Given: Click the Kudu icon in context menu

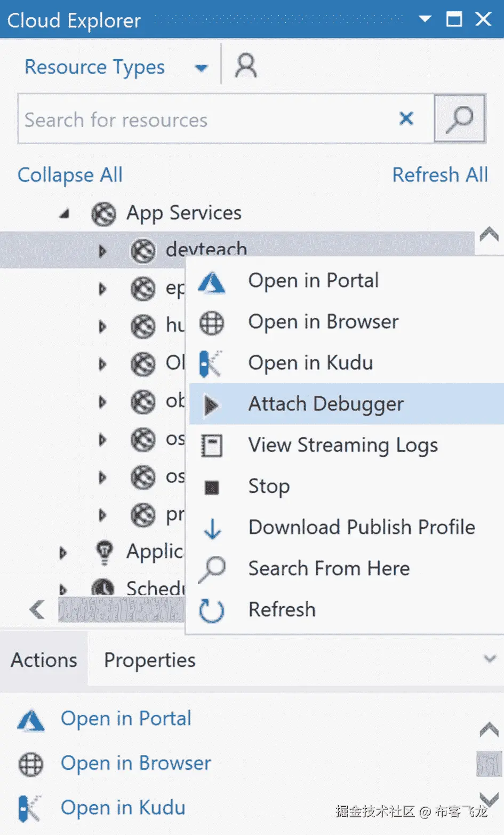Looking at the screenshot, I should tap(211, 363).
